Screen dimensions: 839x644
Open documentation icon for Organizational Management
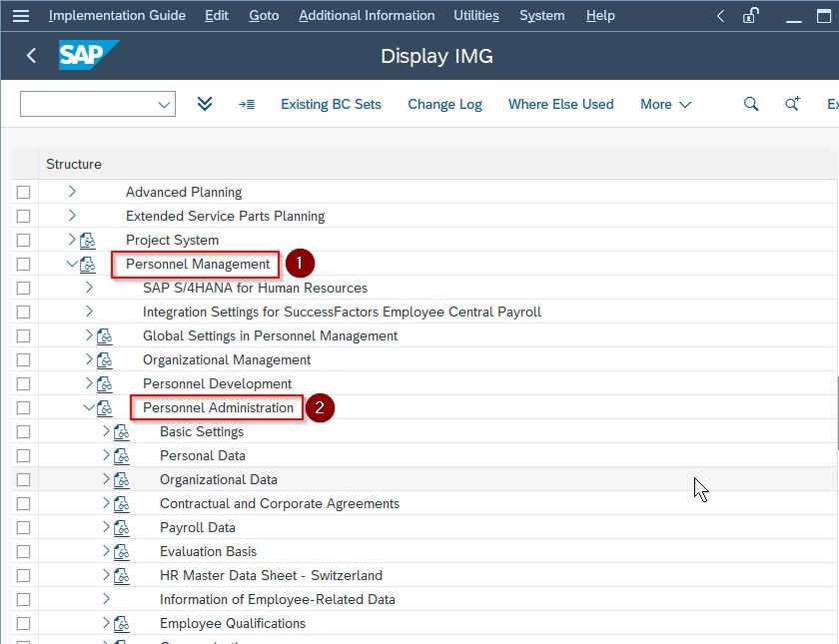click(x=104, y=360)
